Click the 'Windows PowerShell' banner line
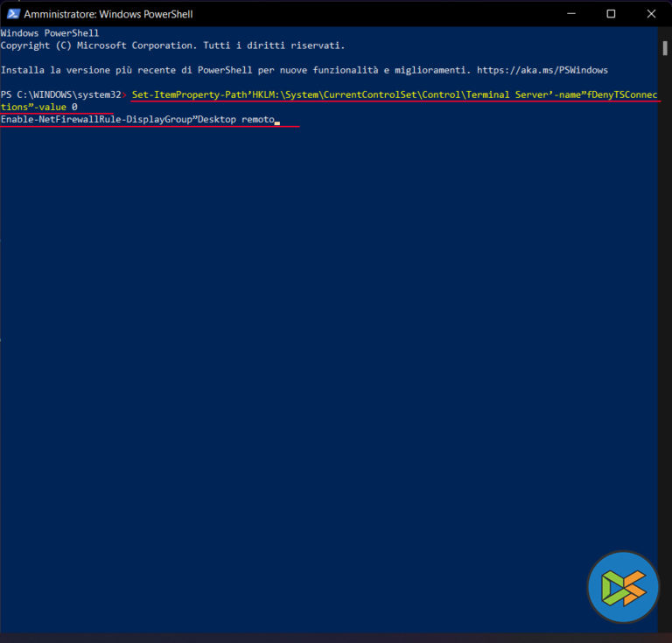 pyautogui.click(x=50, y=33)
